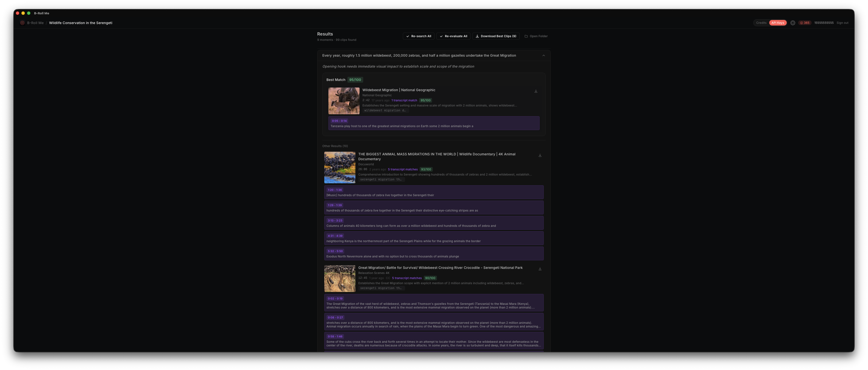Click '9 moments · 99 clips found' summary
868x370 pixels.
pos(337,40)
